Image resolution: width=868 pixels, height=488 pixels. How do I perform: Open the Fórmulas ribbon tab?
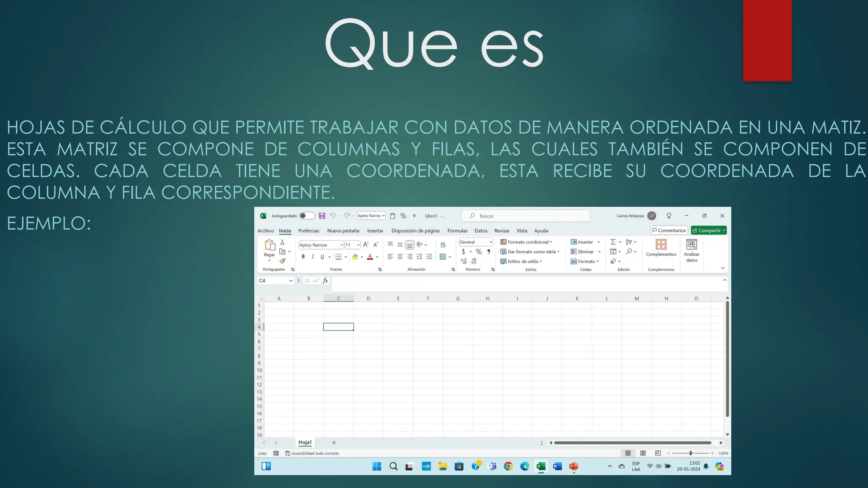pos(457,231)
